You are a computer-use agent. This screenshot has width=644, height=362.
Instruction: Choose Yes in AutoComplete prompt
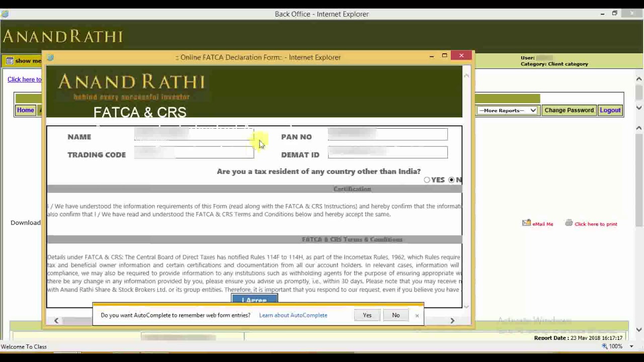pyautogui.click(x=367, y=315)
